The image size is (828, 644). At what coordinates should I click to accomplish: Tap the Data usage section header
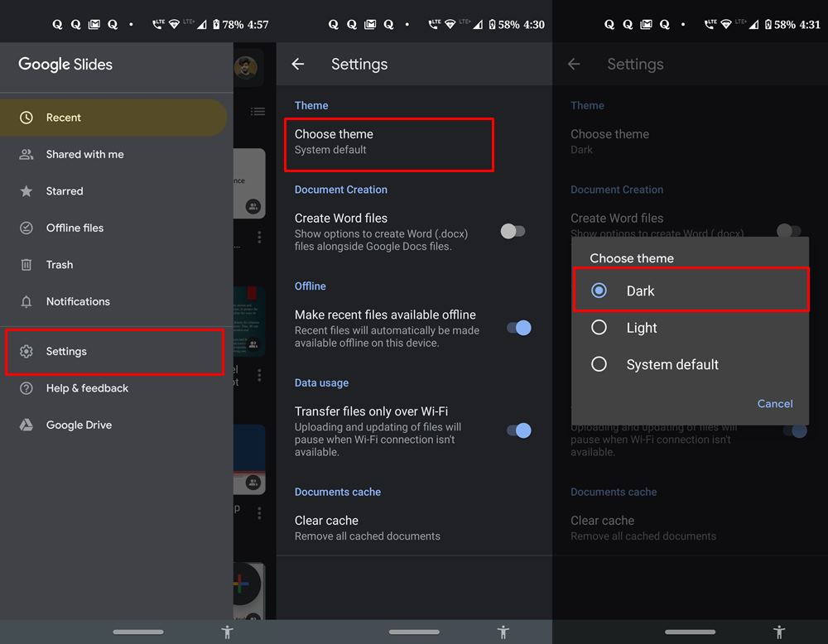pos(321,383)
